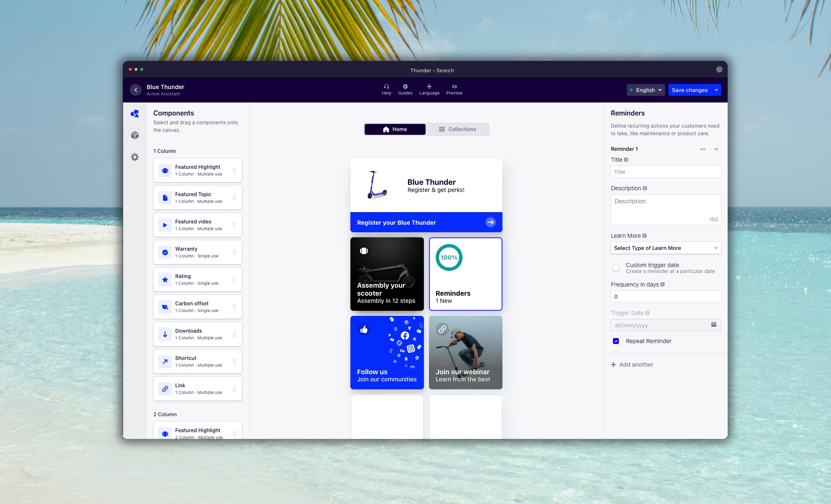
Task: Click the calendar icon in Trigger Date
Action: tap(713, 325)
